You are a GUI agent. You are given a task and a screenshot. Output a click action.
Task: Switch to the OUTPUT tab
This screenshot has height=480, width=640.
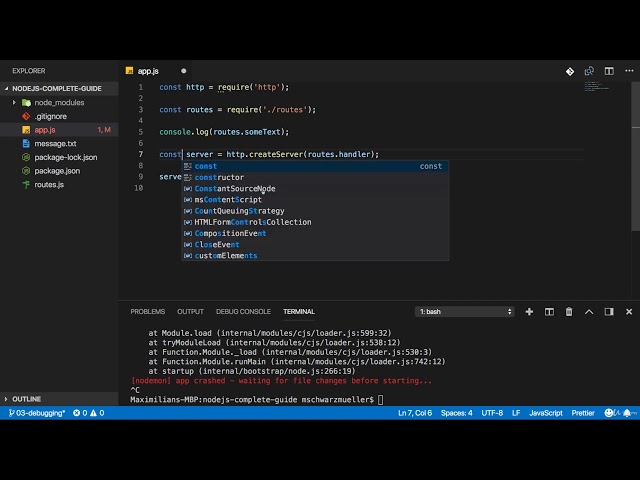coord(190,312)
